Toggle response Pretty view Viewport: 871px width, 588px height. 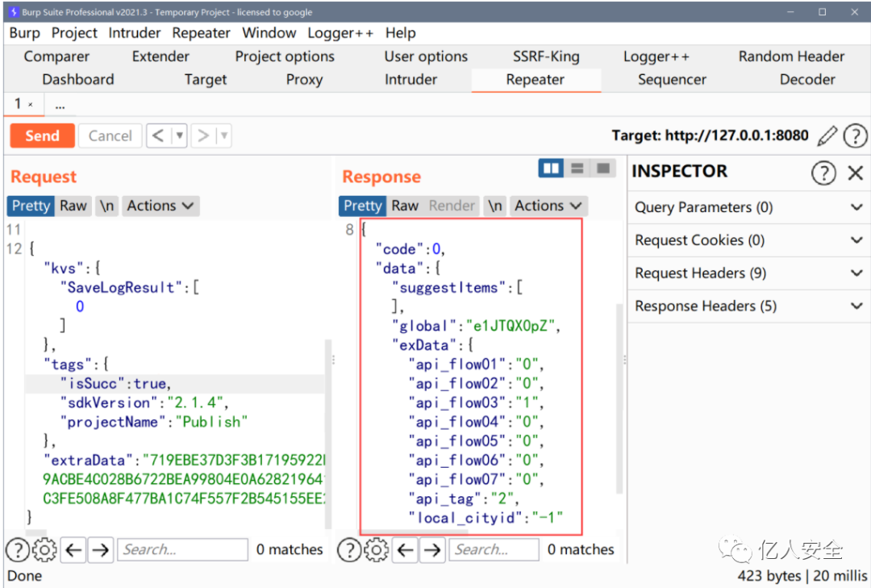[x=363, y=206]
